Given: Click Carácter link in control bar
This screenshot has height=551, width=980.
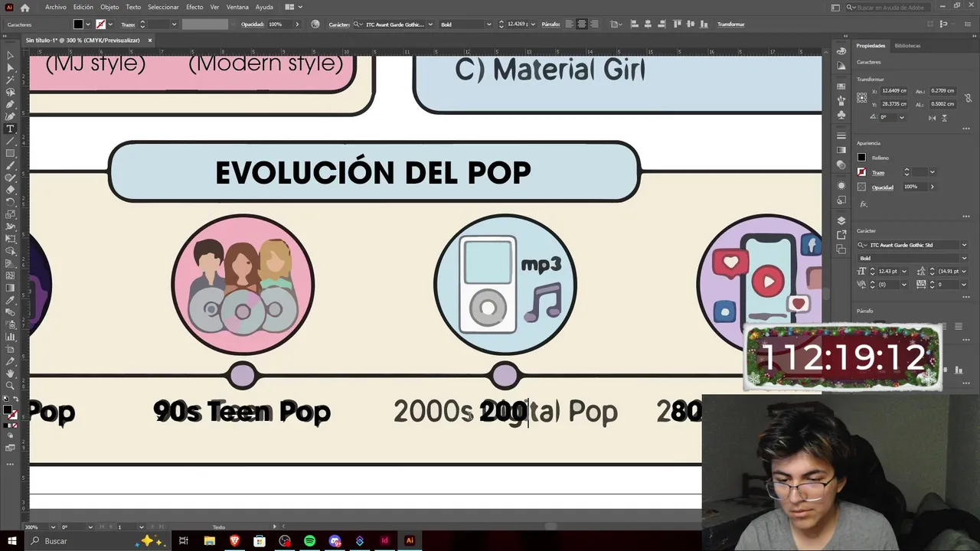Looking at the screenshot, I should 339,24.
